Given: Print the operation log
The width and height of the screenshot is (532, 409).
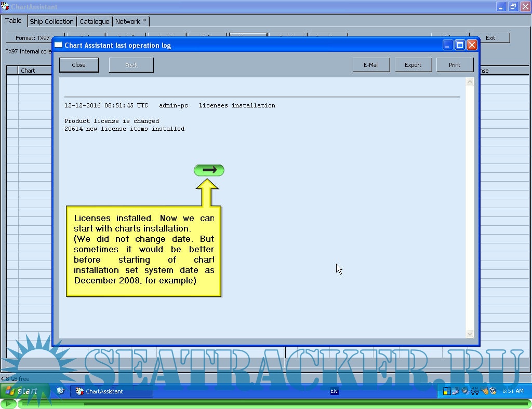Looking at the screenshot, I should (x=455, y=65).
